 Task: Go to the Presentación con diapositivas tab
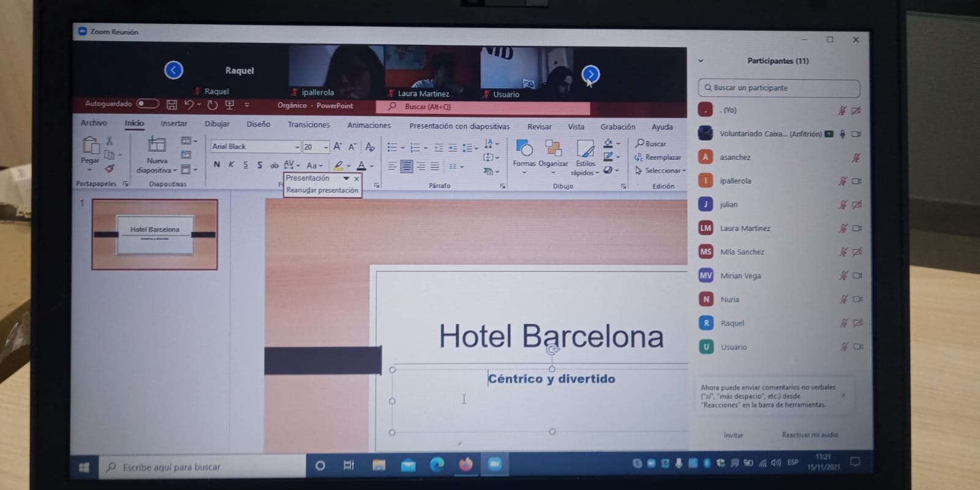(459, 126)
